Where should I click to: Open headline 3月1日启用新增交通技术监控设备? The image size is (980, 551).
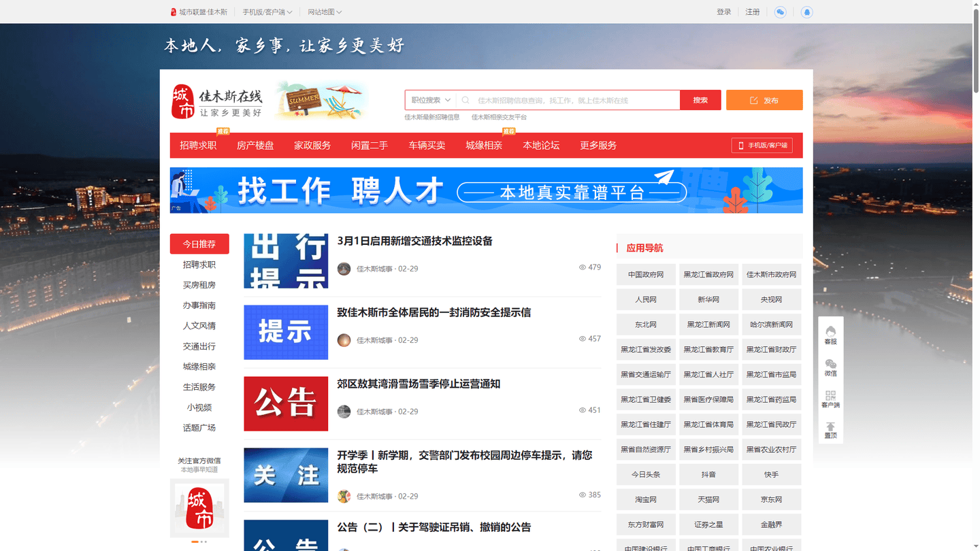(x=415, y=241)
